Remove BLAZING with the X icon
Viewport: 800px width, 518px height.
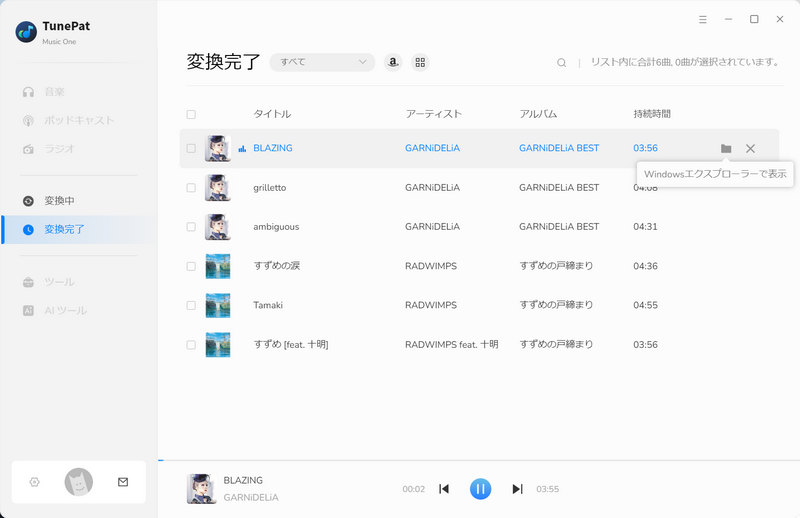tap(750, 149)
